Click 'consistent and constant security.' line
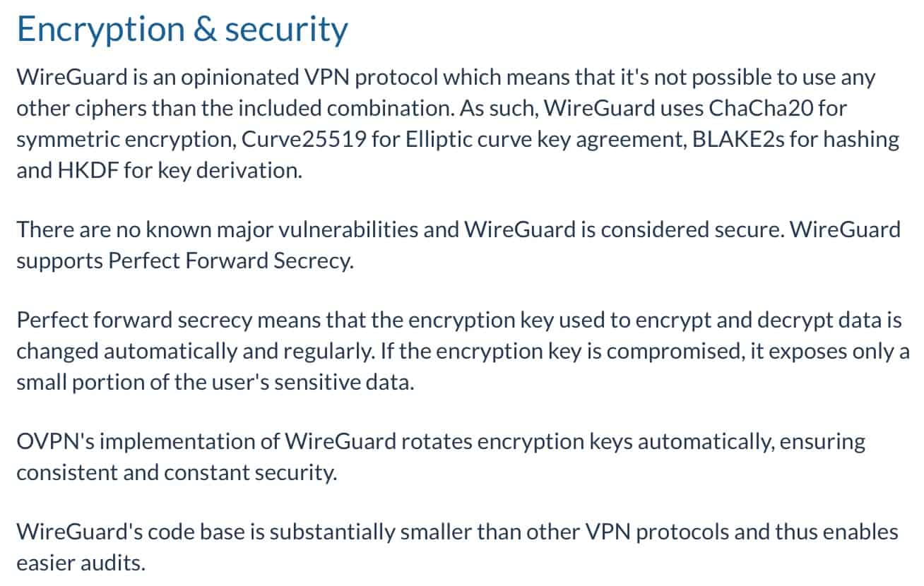Image resolution: width=924 pixels, height=586 pixels. pos(177,472)
